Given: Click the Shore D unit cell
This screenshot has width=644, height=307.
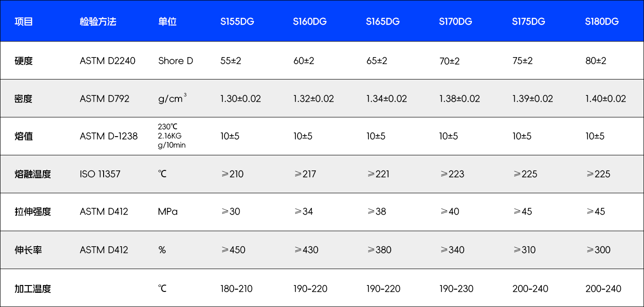Looking at the screenshot, I should click(x=176, y=61).
